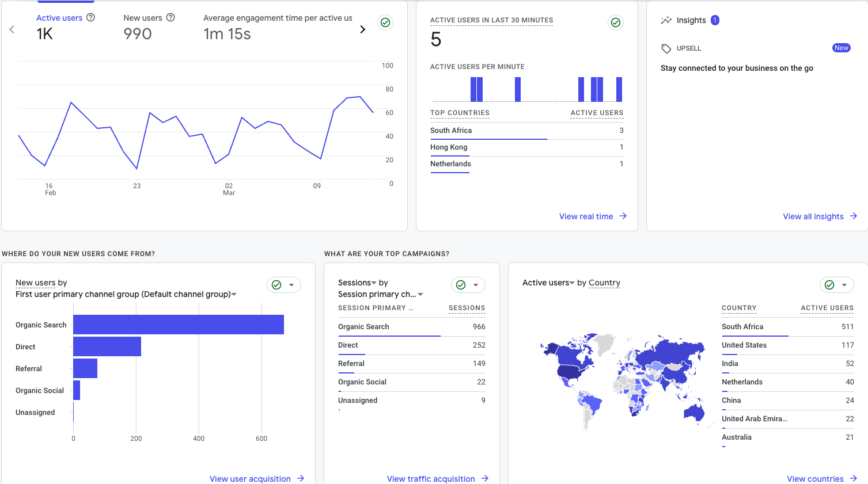This screenshot has width=868, height=484.
Task: Expand options arrow beside new users chart checkmark
Action: [x=292, y=285]
